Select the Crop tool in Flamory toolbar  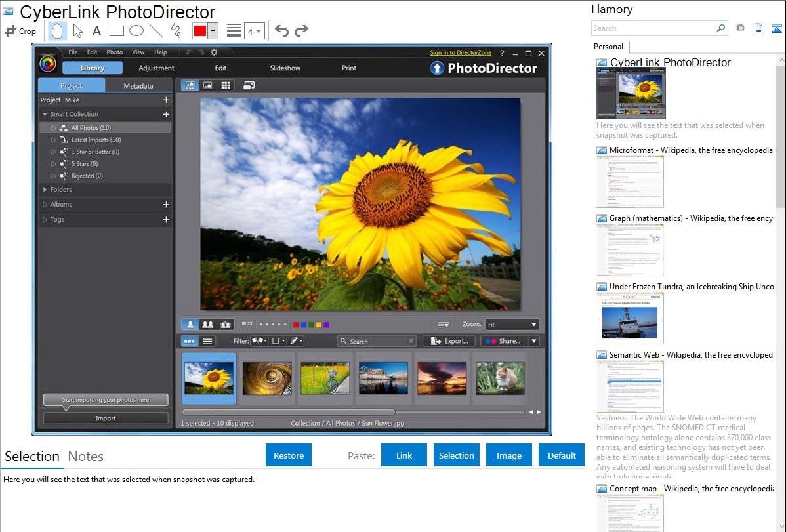click(20, 31)
